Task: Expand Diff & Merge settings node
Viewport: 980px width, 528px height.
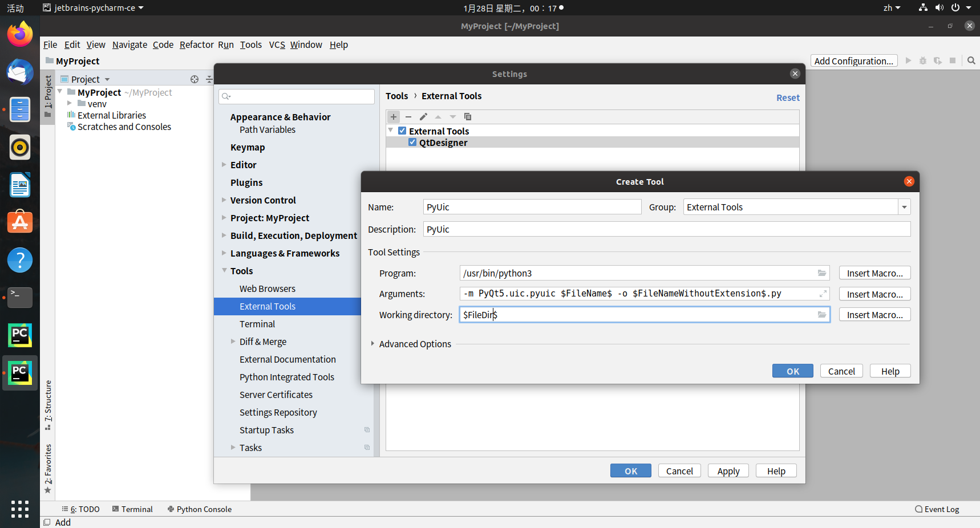Action: [233, 342]
